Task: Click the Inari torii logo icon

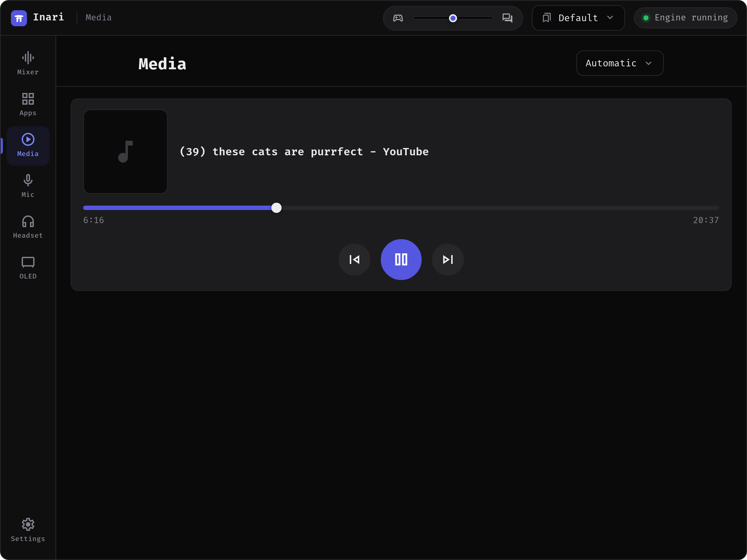Action: (19, 18)
